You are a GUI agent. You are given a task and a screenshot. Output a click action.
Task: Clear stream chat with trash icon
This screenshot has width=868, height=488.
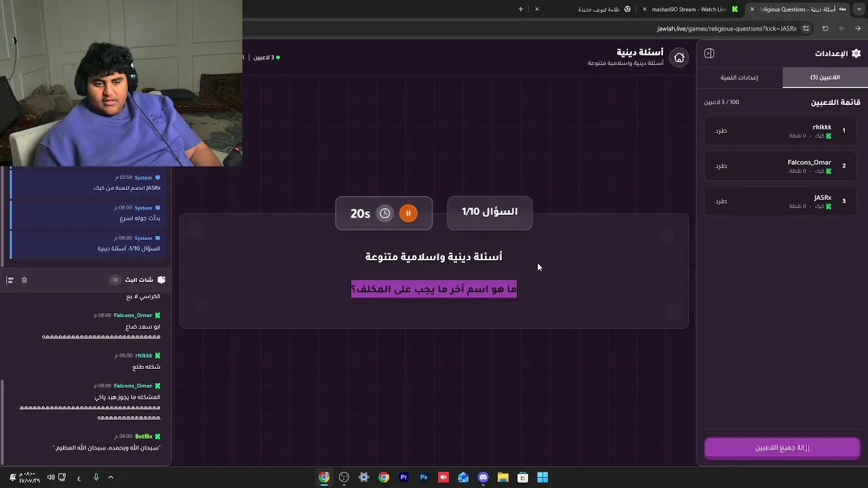[24, 280]
